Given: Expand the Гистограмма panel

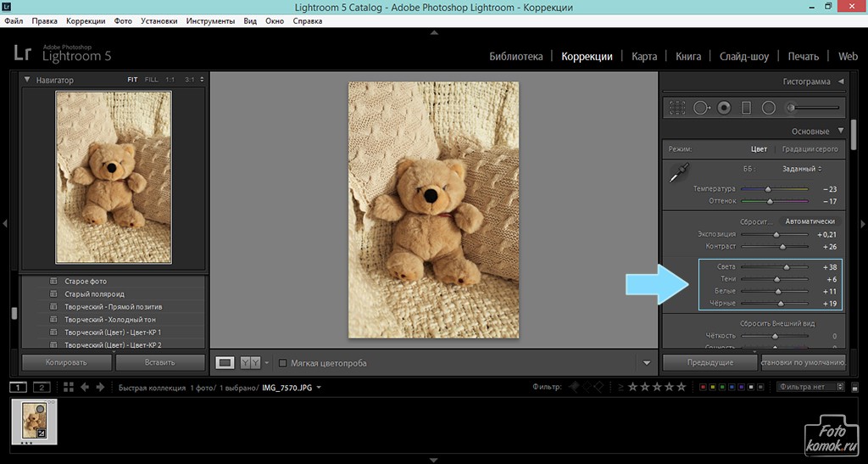Looking at the screenshot, I should tap(841, 81).
